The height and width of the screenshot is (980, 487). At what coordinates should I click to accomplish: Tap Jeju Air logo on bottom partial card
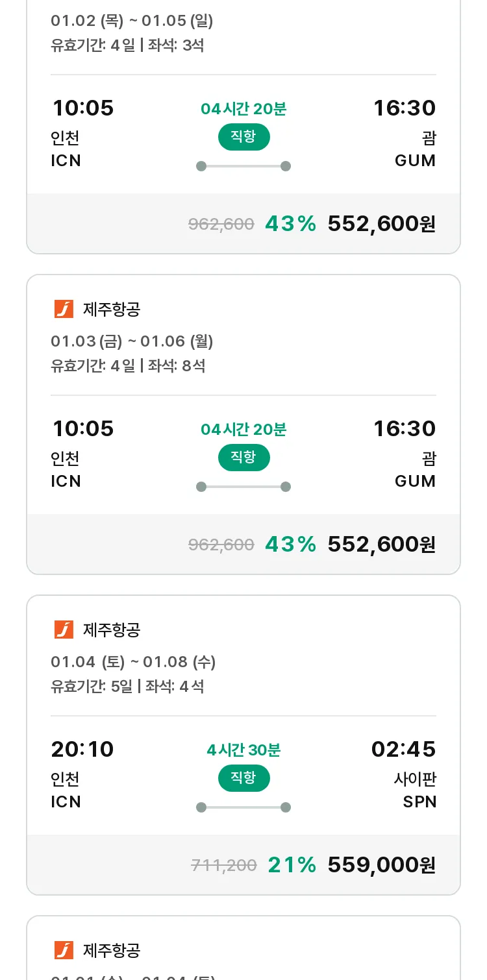[x=64, y=951]
